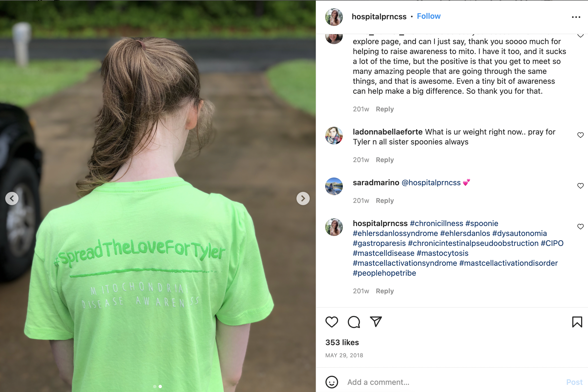The height and width of the screenshot is (392, 588).
Task: Reply to ladonnabellaeforte's comment
Action: [385, 160]
